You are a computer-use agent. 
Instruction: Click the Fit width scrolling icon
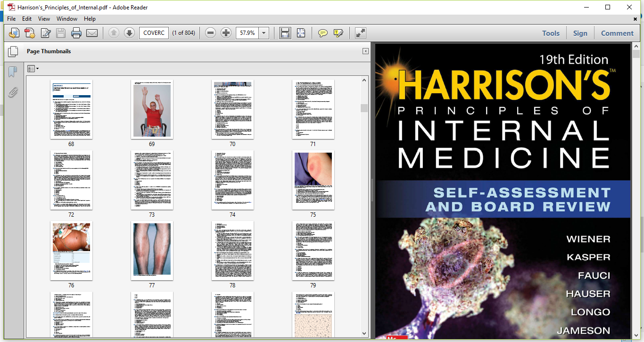[285, 33]
